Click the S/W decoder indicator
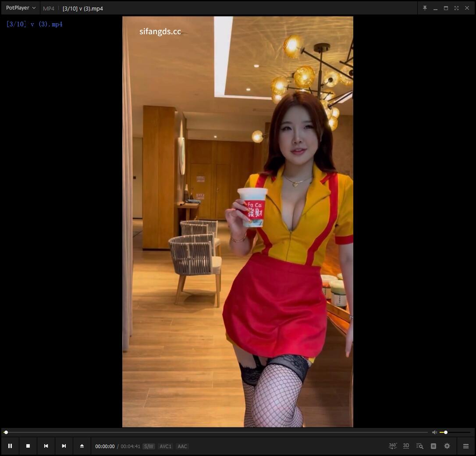476x456 pixels. pyautogui.click(x=149, y=446)
